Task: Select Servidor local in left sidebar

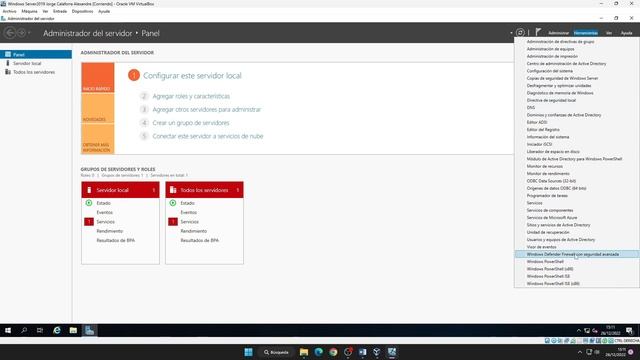Action: click(x=27, y=63)
